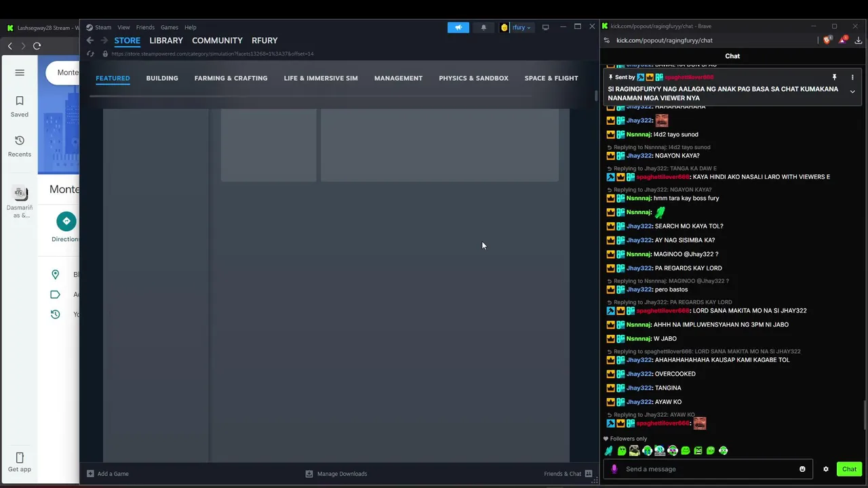Click the Steam store page scrollbar
Image resolution: width=868 pixels, height=488 pixels.
point(597,95)
